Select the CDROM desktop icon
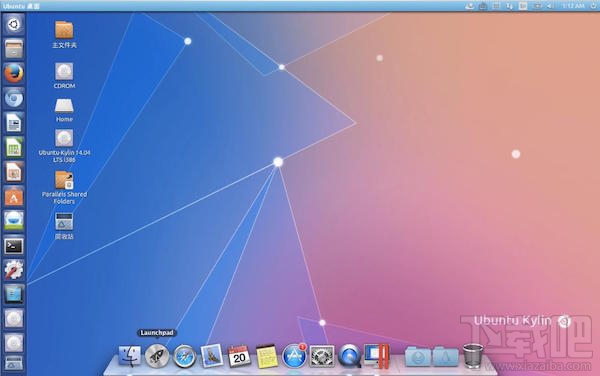Screen dimensions: 600x376 (64, 75)
